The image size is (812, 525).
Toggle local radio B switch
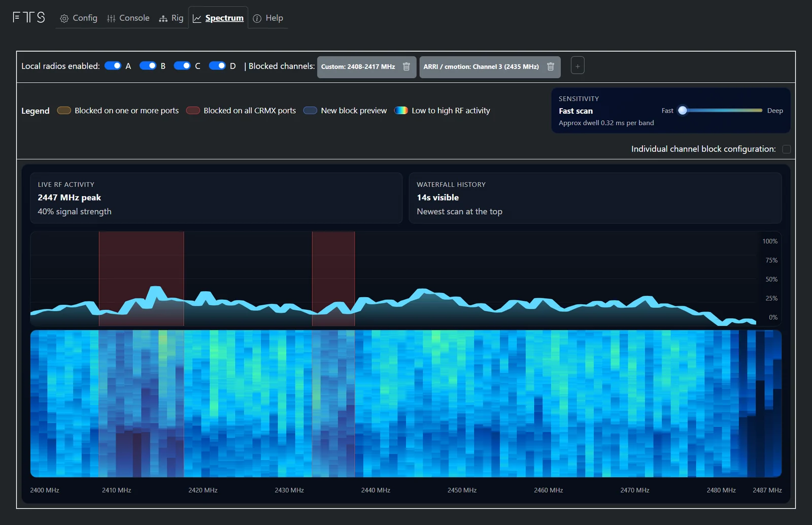click(148, 66)
